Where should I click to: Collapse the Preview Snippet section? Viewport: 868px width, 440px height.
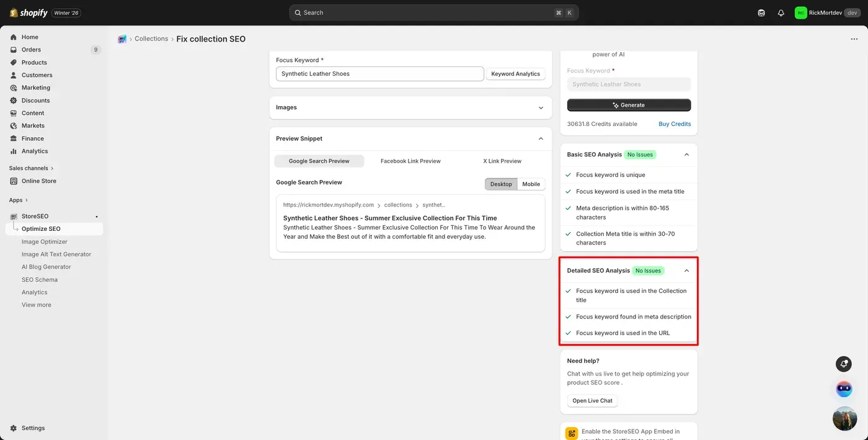pyautogui.click(x=541, y=139)
